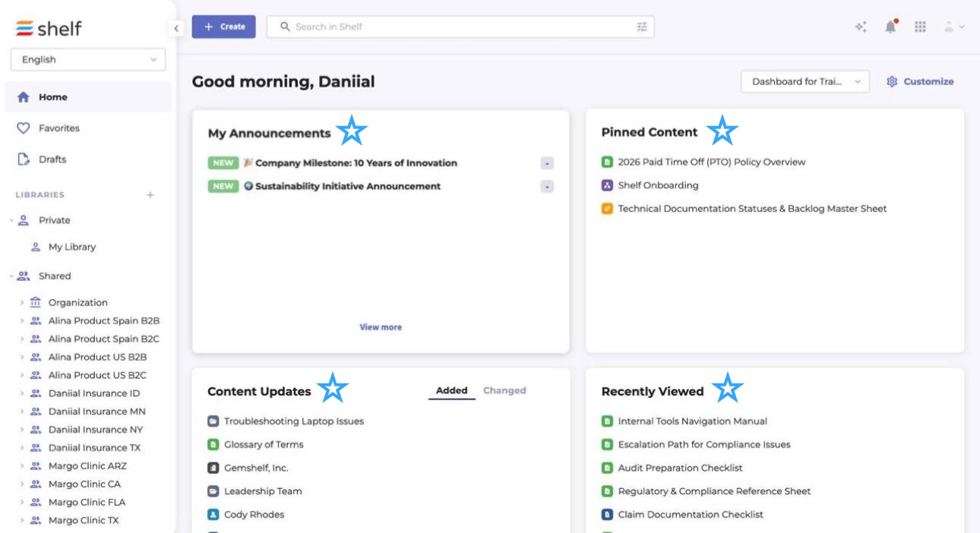The width and height of the screenshot is (980, 533).
Task: Open the English language dropdown
Action: coord(88,60)
